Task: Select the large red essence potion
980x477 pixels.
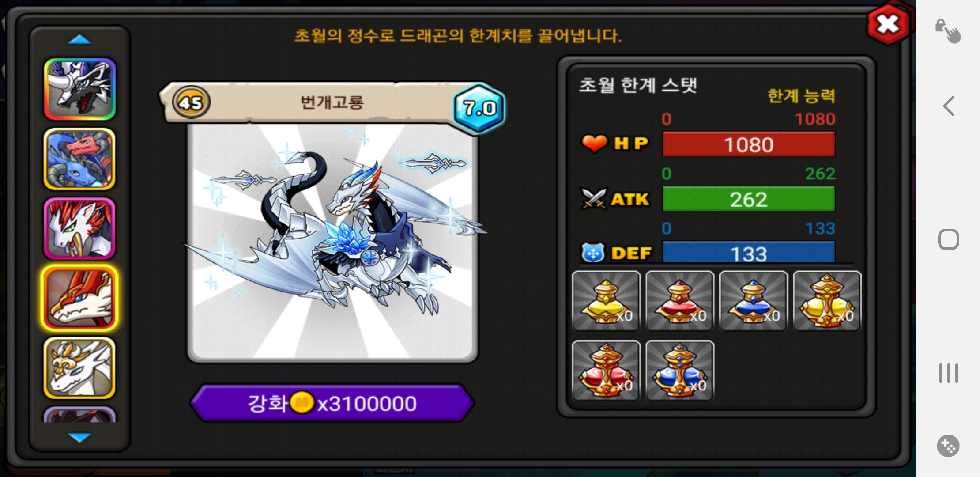Action: (x=606, y=371)
